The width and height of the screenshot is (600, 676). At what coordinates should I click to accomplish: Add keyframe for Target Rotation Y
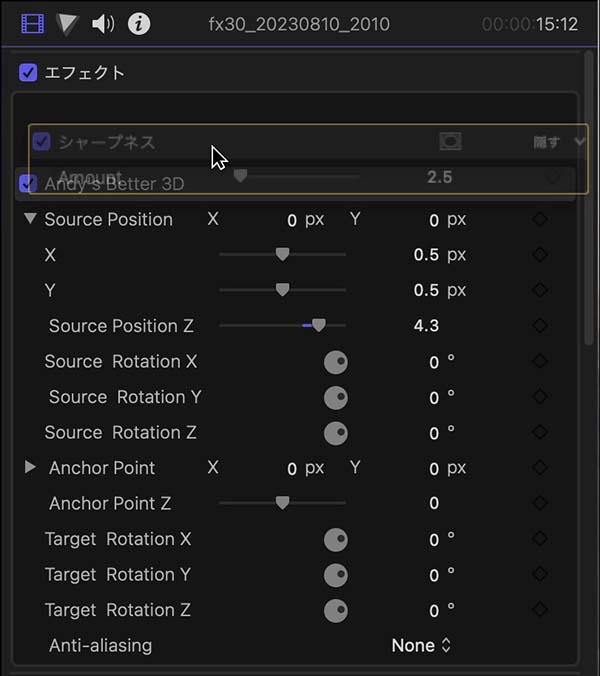pos(540,574)
